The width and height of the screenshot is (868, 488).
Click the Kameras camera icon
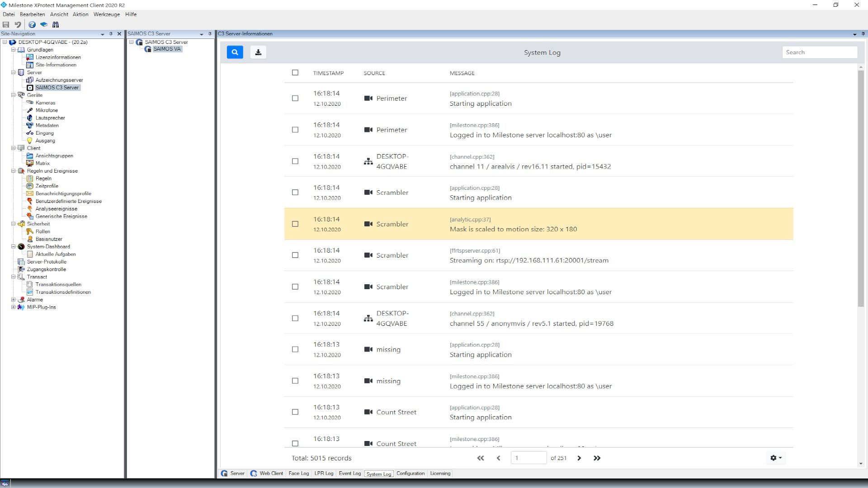30,103
